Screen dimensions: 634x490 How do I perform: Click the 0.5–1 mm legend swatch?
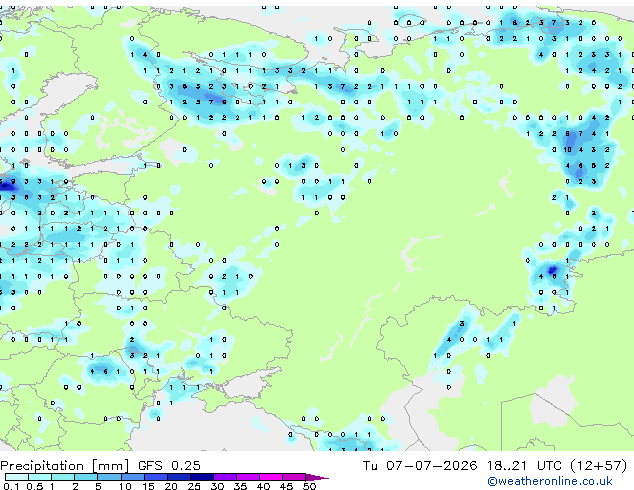[40, 477]
